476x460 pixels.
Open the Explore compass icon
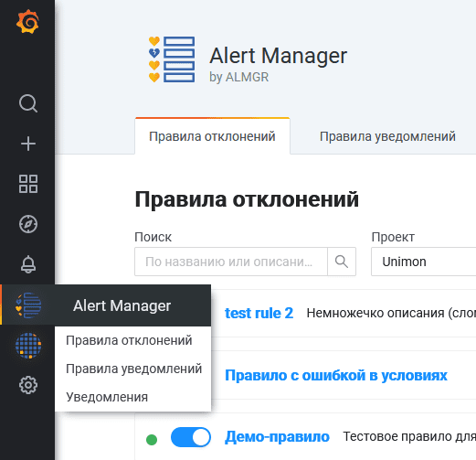tap(28, 224)
